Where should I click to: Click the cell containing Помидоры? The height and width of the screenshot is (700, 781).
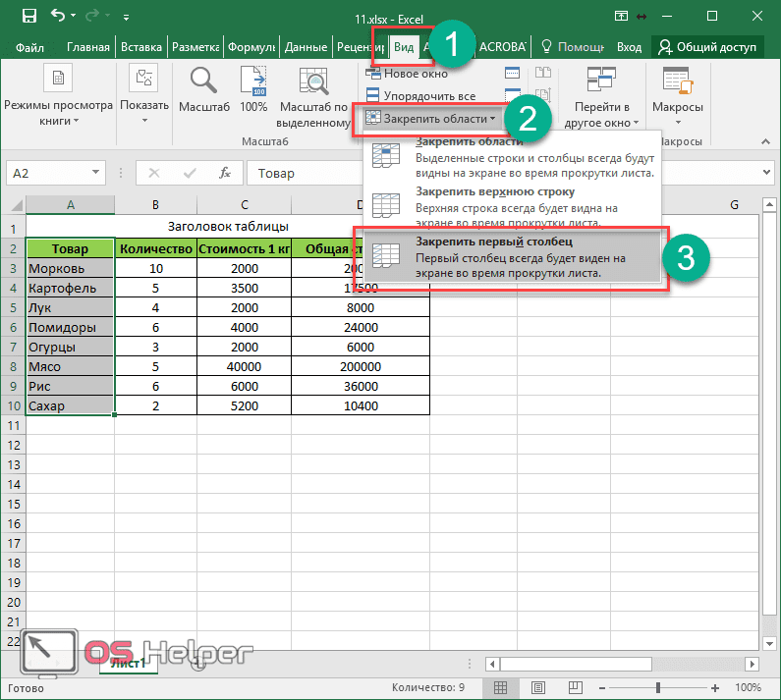70,327
